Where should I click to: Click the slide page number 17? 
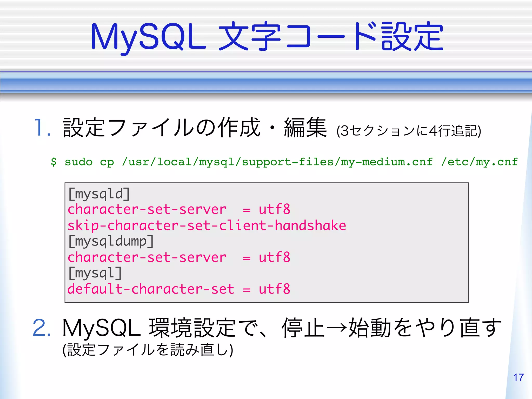click(518, 377)
